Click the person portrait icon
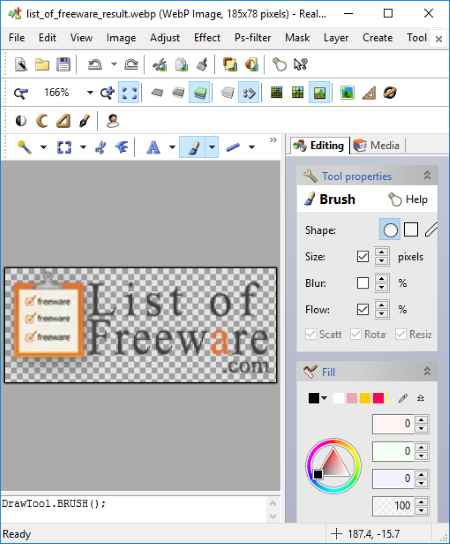The height and width of the screenshot is (544, 450). tap(113, 121)
